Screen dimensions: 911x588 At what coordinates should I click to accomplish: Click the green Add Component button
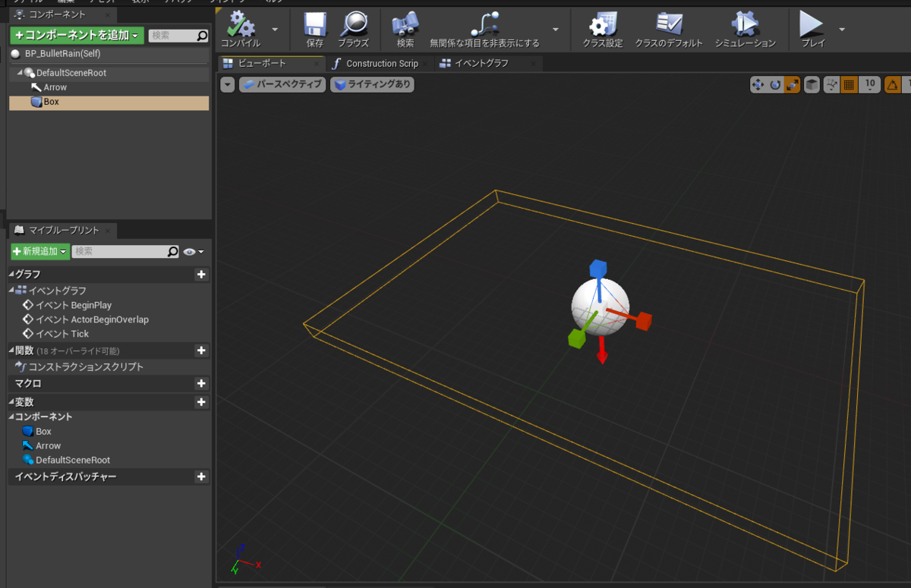coord(77,35)
